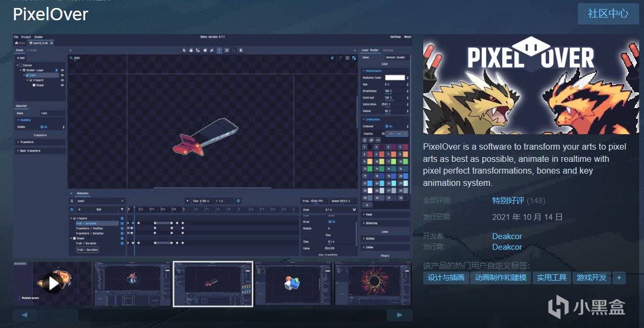The image size is (644, 328).
Task: Click the keyframe pin beside Visible
Action: click(63, 127)
